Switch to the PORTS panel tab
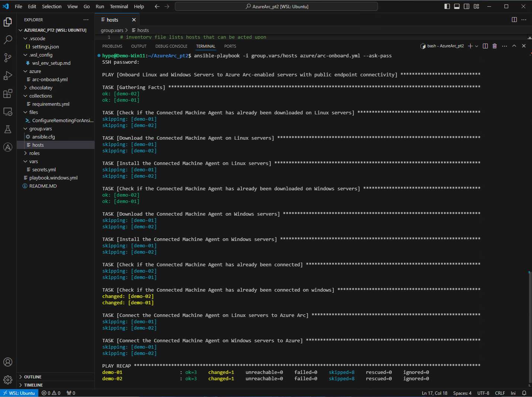 (x=230, y=46)
